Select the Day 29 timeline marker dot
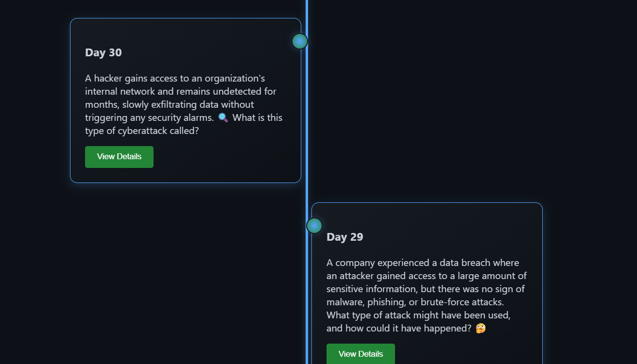 click(314, 226)
